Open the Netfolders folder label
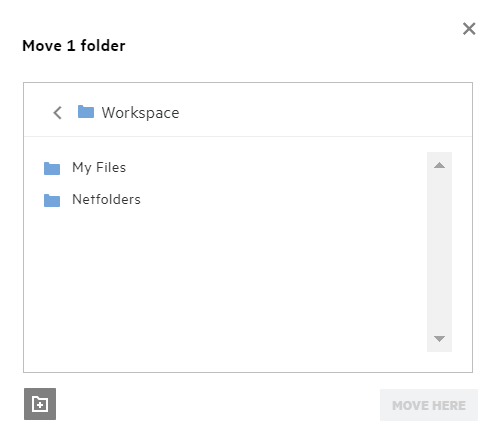The image size is (498, 441). [106, 199]
